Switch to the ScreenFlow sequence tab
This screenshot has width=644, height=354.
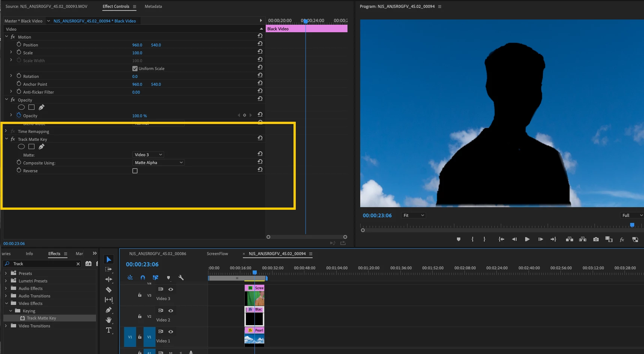(217, 254)
